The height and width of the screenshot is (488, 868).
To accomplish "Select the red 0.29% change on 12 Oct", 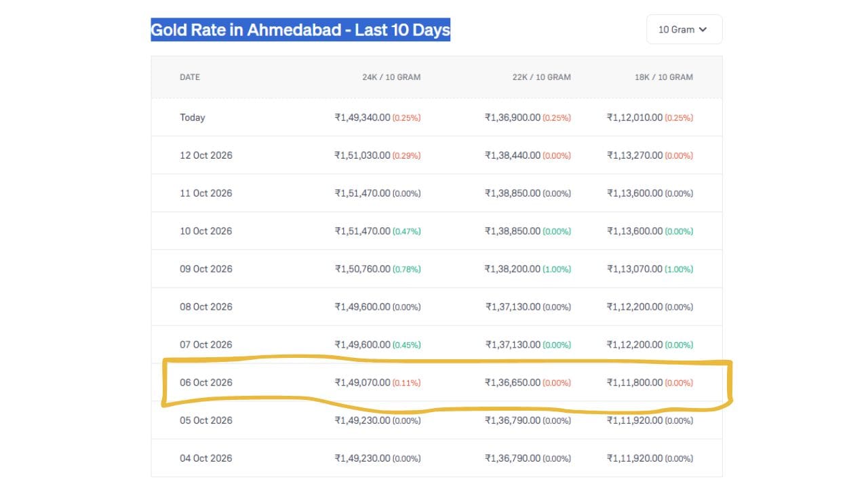I will [x=407, y=156].
